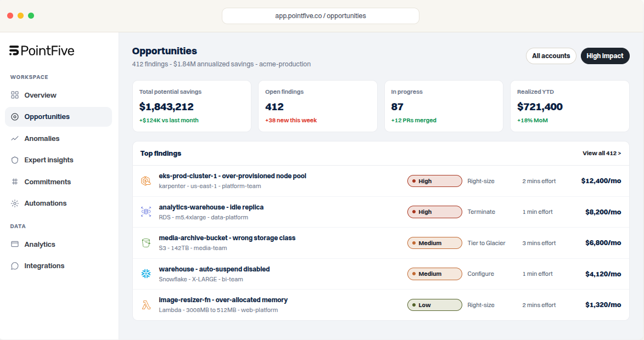
Task: Click Terminate action on analytics-warehouse row
Action: (481, 212)
